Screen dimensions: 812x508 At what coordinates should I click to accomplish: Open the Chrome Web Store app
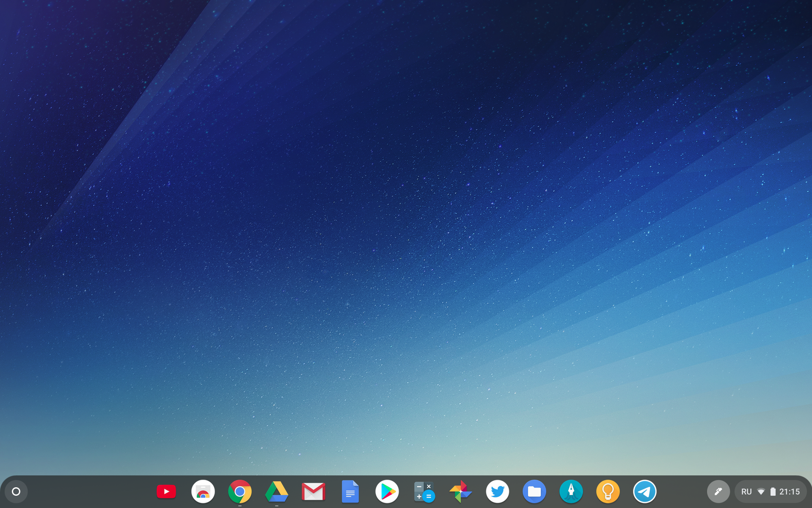click(x=203, y=491)
